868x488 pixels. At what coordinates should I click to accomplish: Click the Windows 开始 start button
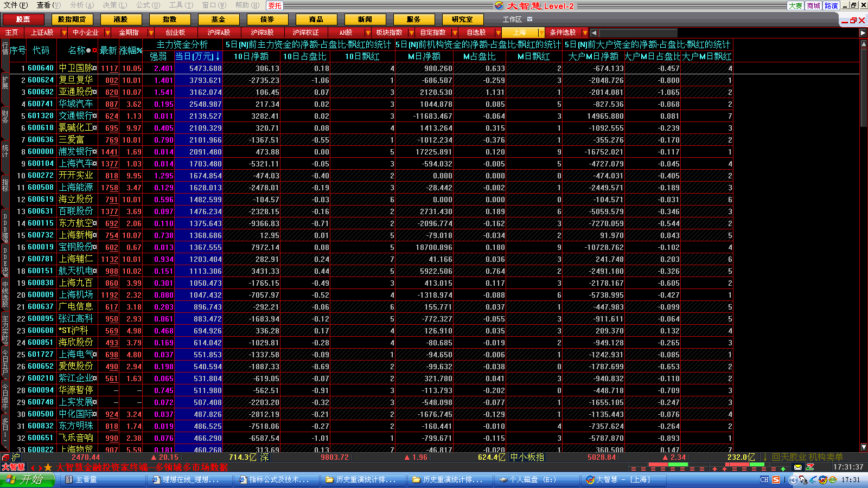click(27, 480)
